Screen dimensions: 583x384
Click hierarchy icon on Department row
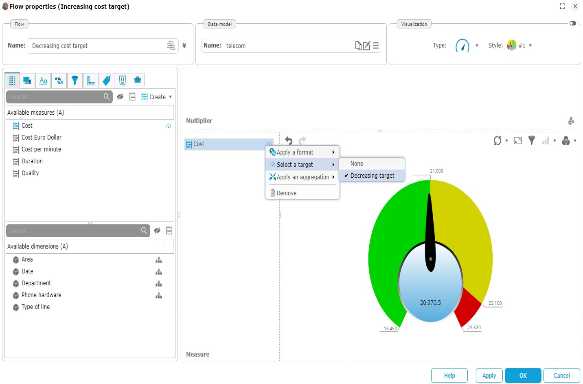pyautogui.click(x=159, y=284)
